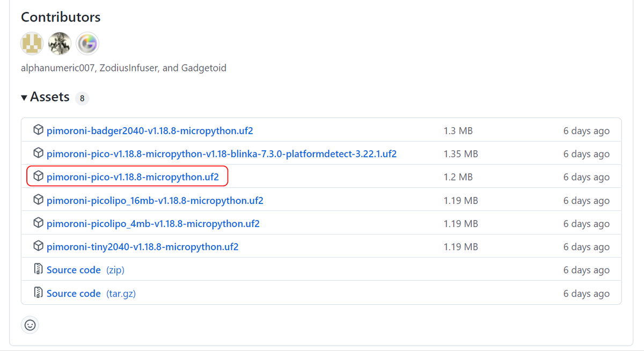
Task: Click the package icon beside badger2040 uf2
Action: point(38,130)
